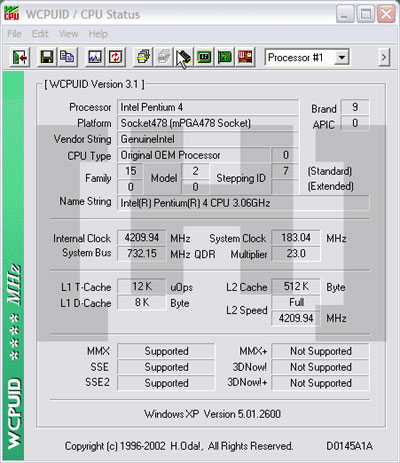Click the SSE 'Supported' field

click(x=166, y=367)
